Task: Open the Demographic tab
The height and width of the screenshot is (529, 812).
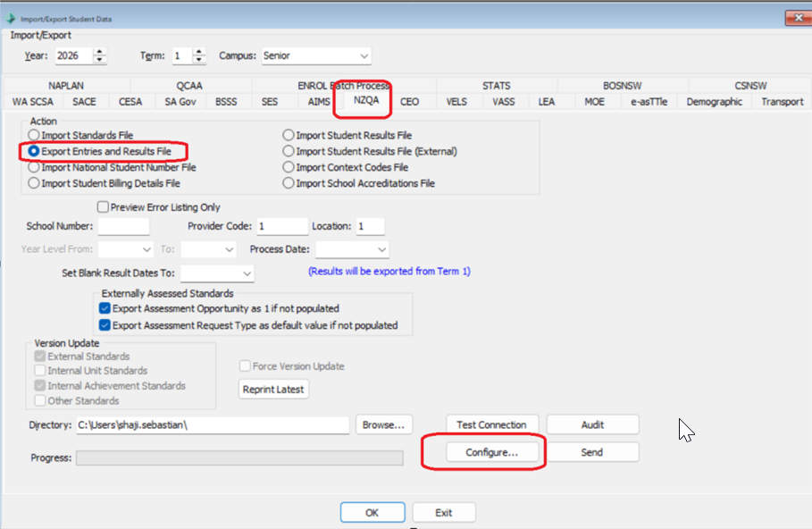Action: click(714, 102)
